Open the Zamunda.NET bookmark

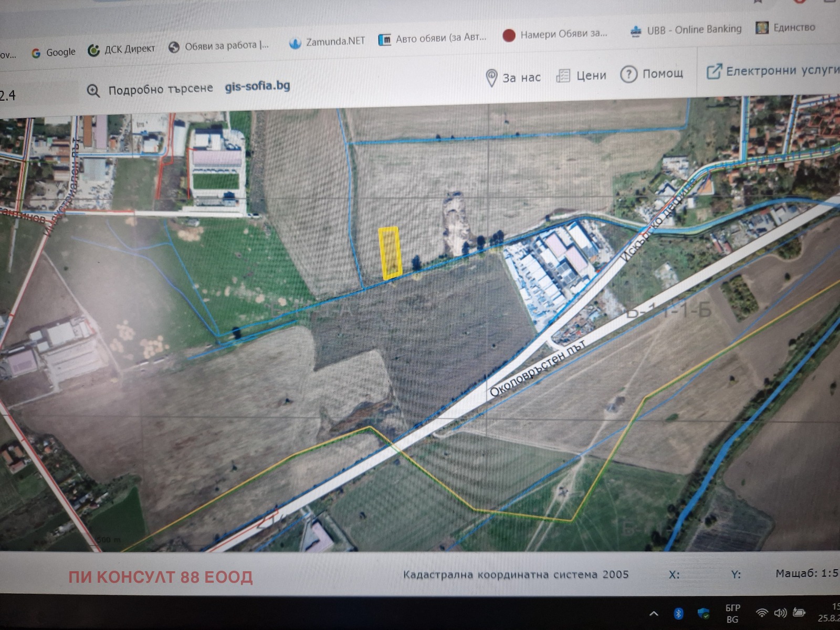point(327,41)
